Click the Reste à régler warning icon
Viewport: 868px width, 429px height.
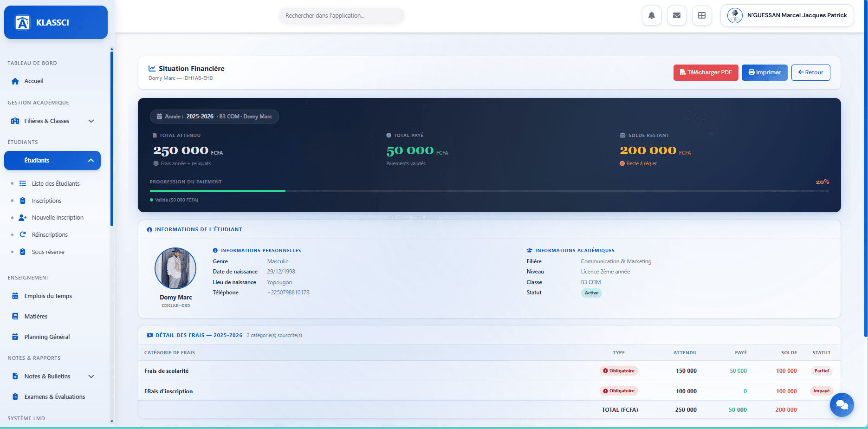(x=622, y=163)
